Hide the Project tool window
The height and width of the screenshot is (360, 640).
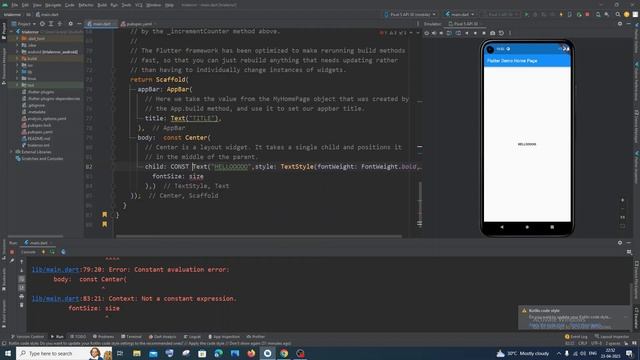[x=79, y=24]
